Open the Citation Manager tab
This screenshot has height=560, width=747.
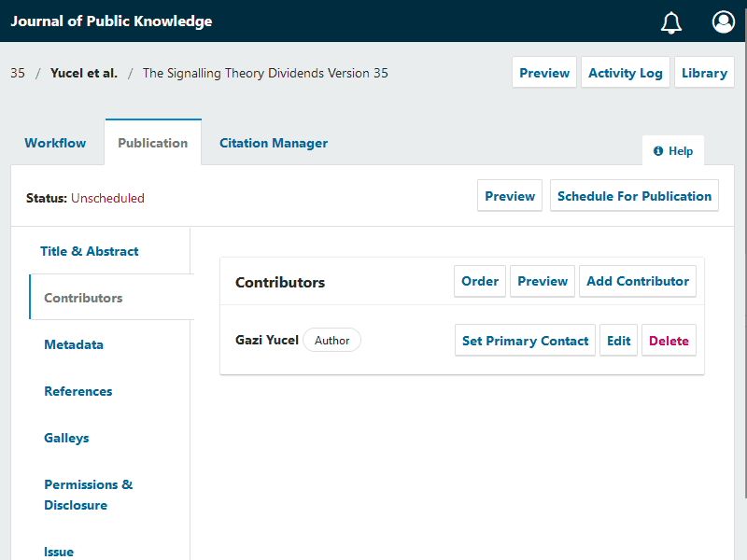(274, 143)
